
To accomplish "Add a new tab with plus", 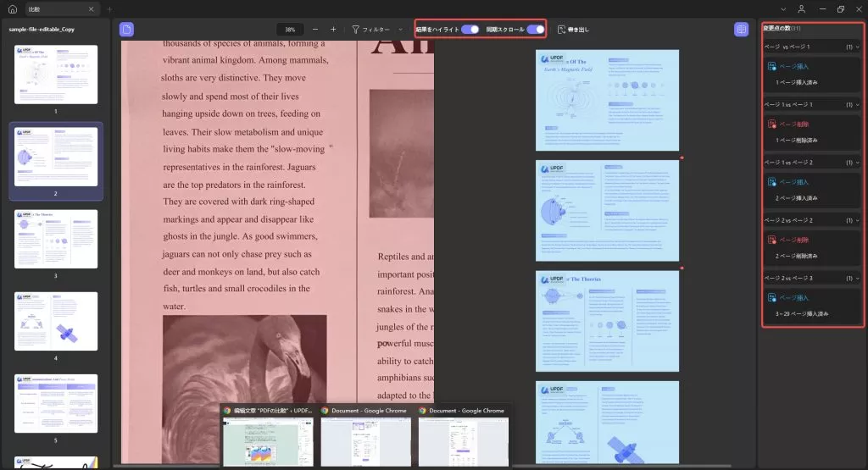I will point(109,9).
